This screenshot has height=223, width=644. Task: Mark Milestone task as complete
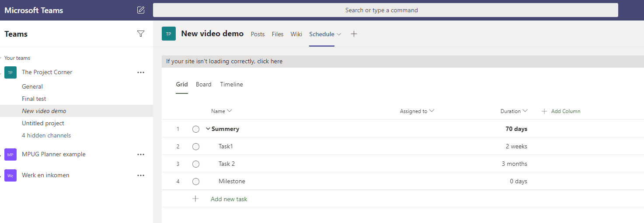point(196,182)
